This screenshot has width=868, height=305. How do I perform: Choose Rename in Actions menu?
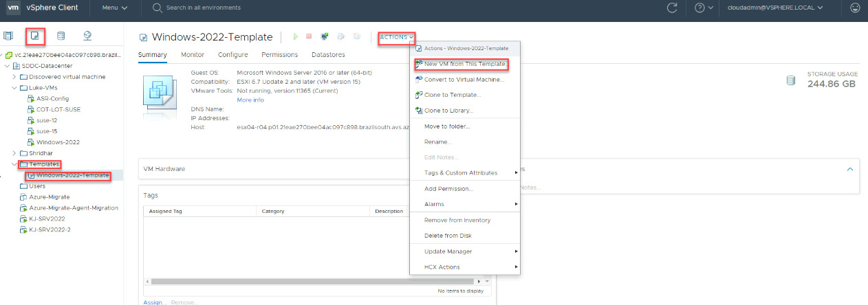click(465, 142)
